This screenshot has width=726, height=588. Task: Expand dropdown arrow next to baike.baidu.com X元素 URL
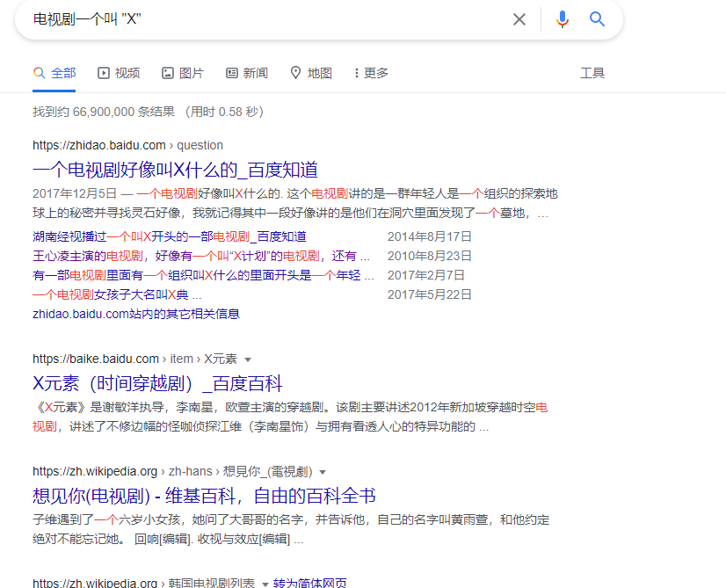[x=248, y=359]
